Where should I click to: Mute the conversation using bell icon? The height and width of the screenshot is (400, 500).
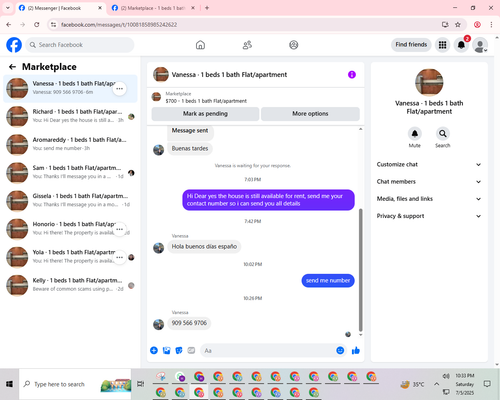pos(415,134)
